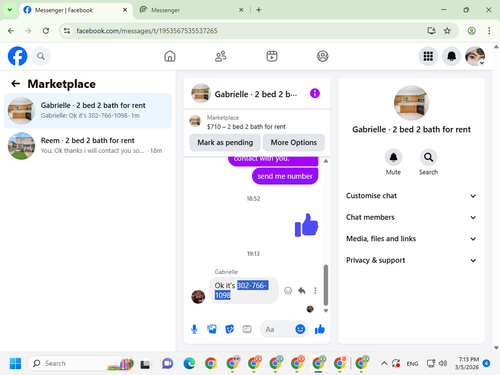This screenshot has height=375, width=500.
Task: Toggle the conversation information icon
Action: point(315,93)
